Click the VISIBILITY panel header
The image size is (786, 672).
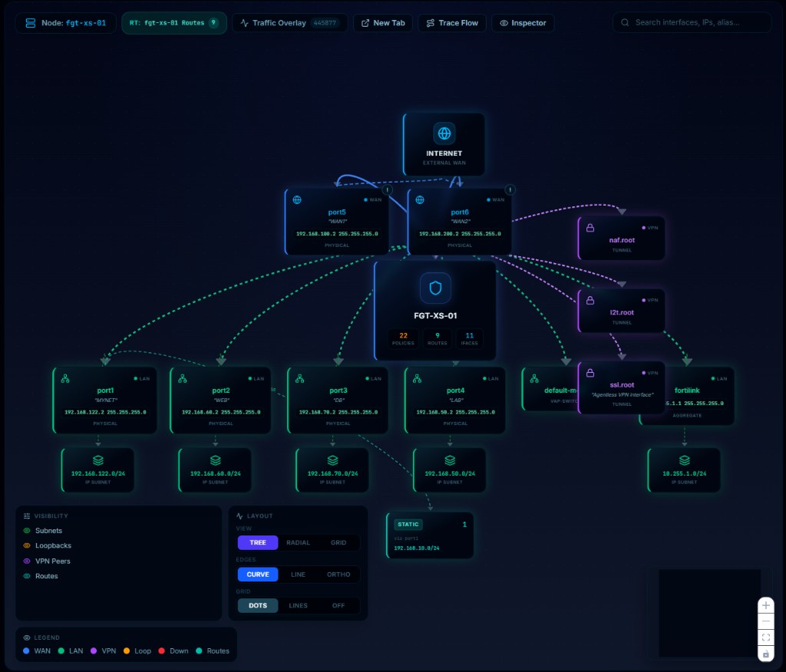(x=45, y=516)
